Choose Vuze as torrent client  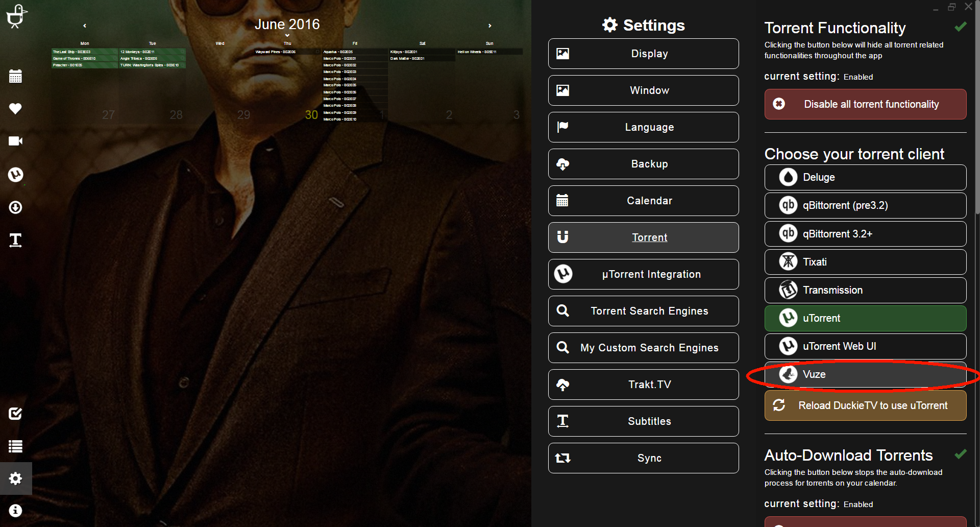(865, 374)
